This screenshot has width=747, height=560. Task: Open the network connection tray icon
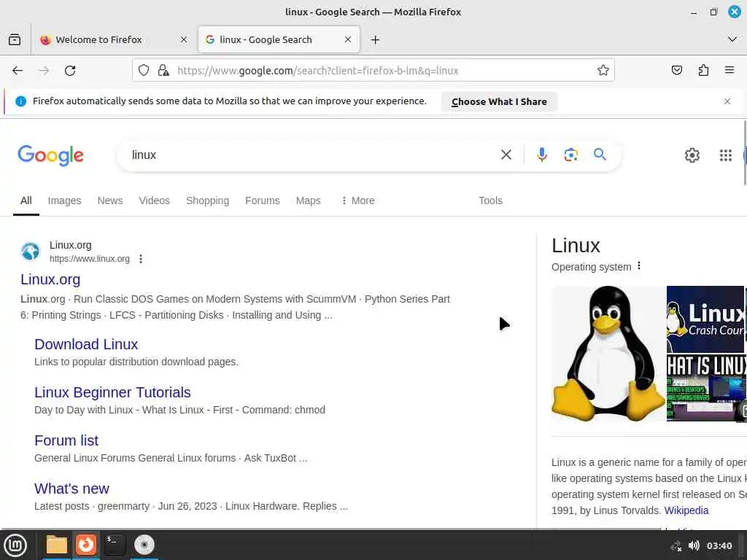pos(676,545)
